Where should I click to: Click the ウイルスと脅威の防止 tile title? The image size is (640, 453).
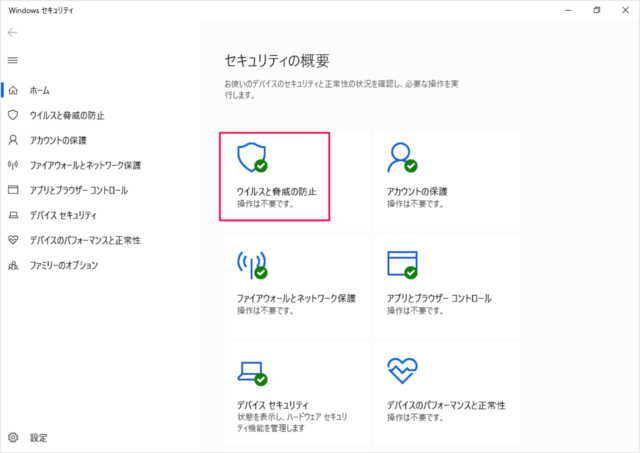(x=277, y=191)
